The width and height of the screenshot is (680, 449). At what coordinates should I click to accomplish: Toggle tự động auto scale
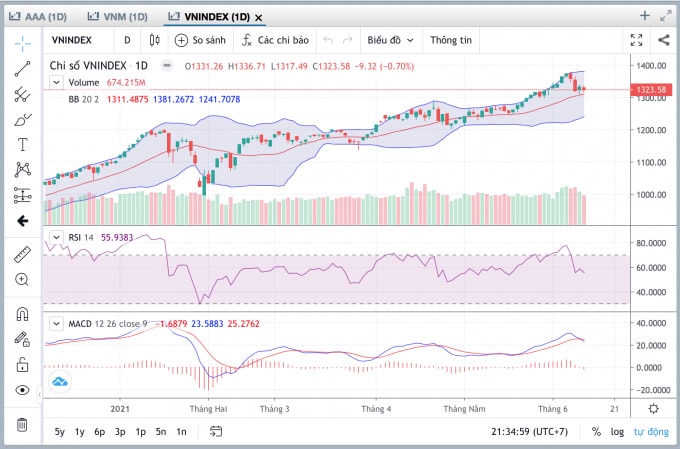651,432
